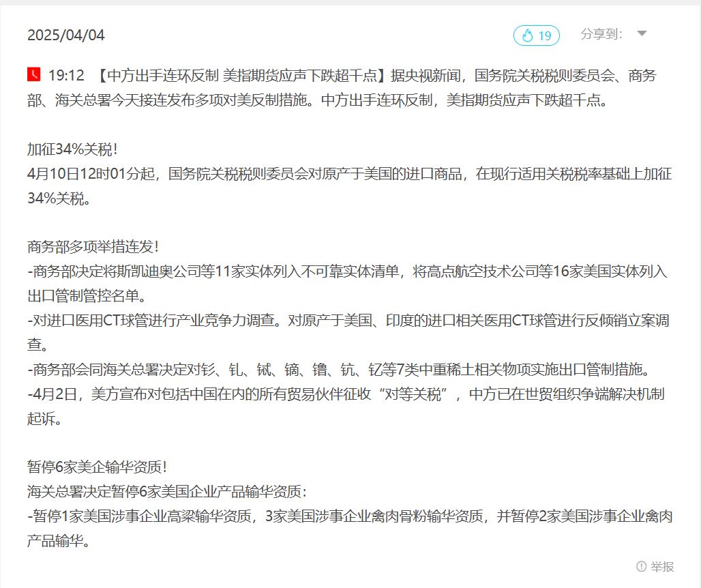The image size is (701, 588).
Task: Click the 加征34%关税! subheading
Action: (72, 149)
